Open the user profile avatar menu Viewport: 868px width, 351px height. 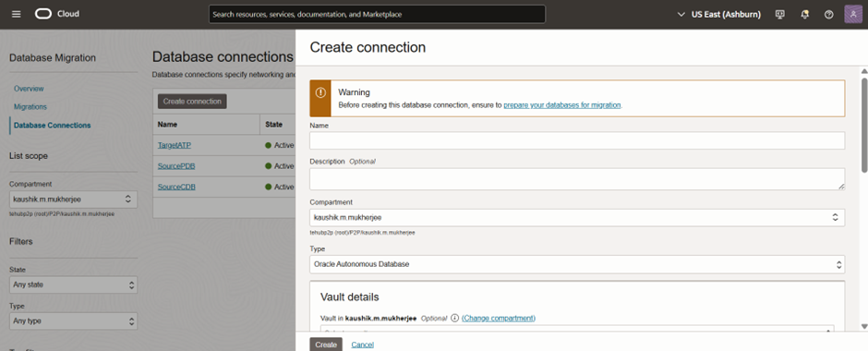tap(852, 15)
